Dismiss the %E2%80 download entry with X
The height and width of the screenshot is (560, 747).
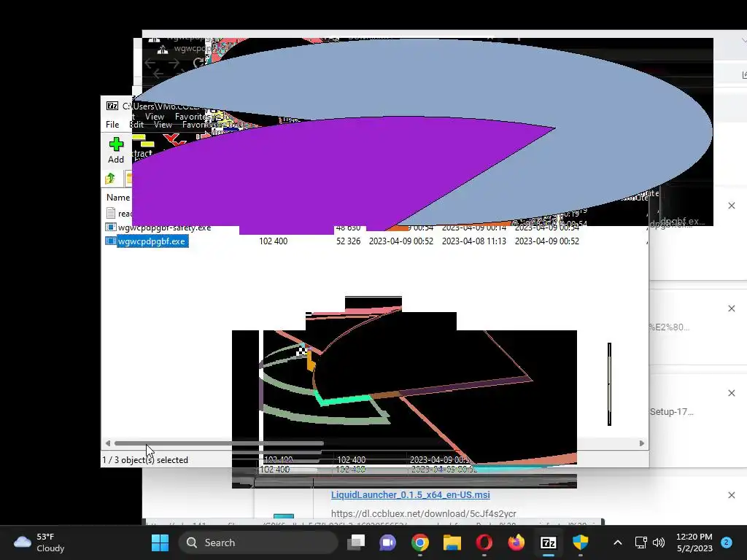tap(731, 308)
